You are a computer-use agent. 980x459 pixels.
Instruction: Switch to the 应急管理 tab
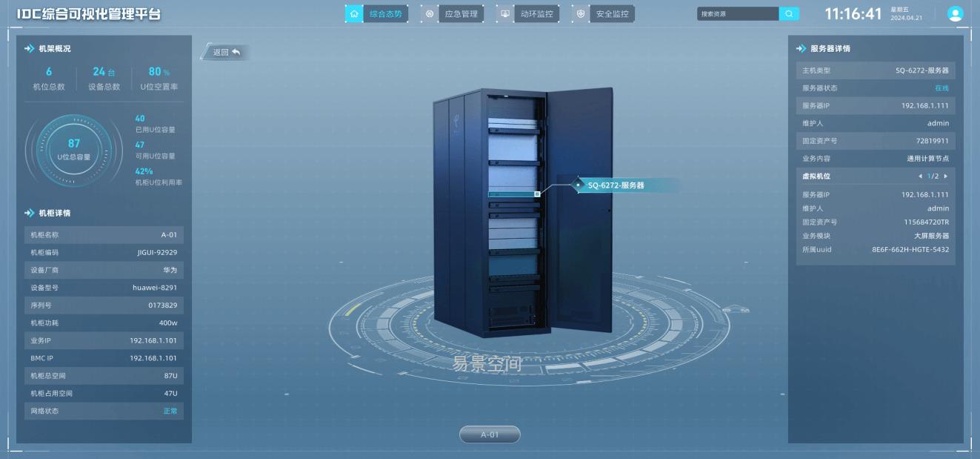(x=461, y=13)
